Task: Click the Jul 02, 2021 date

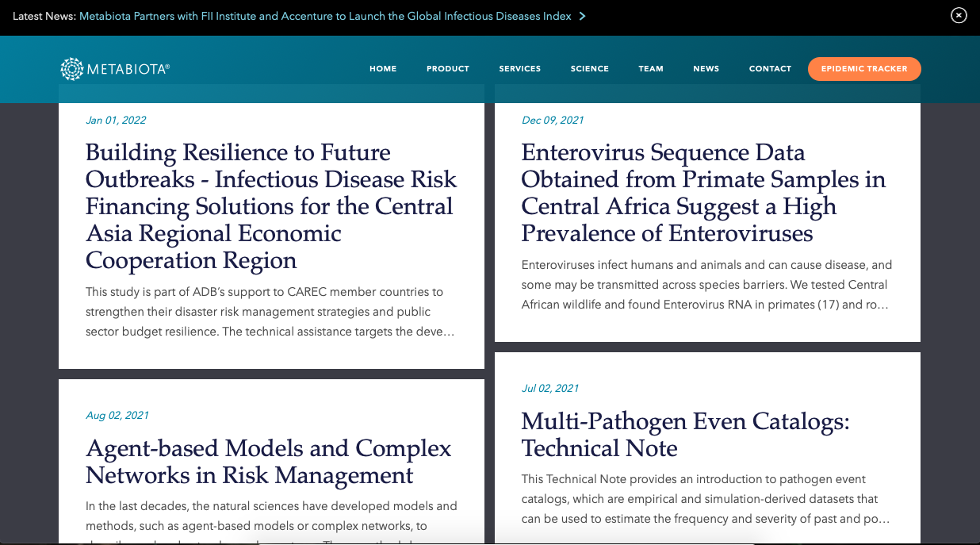Action: point(550,389)
